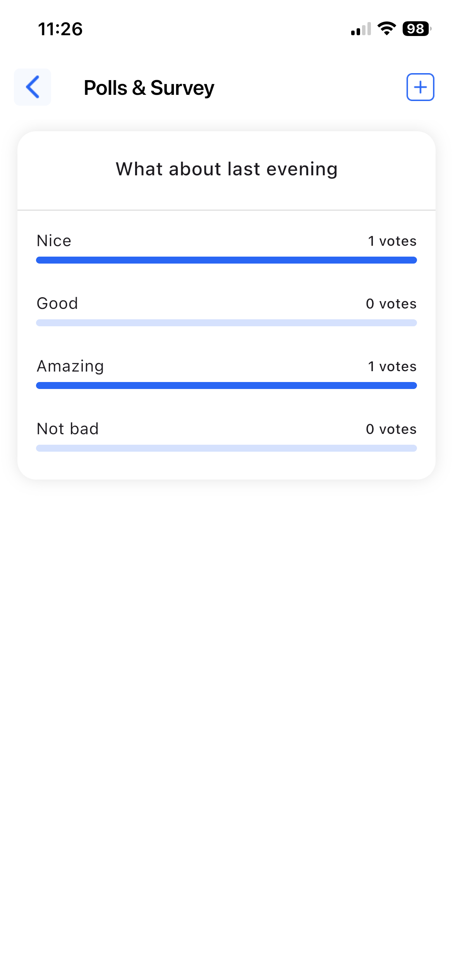Tap the Good option's 0 votes label
The width and height of the screenshot is (453, 980).
[391, 304]
